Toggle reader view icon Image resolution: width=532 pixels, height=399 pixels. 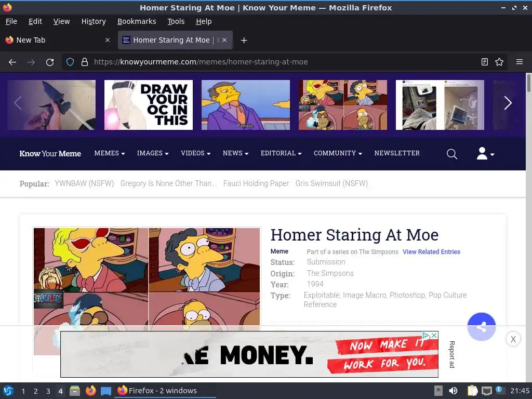tap(485, 62)
